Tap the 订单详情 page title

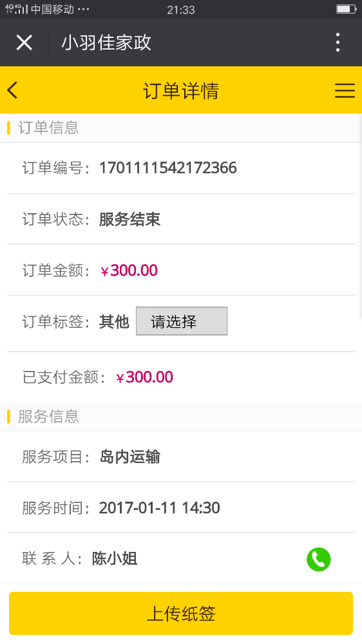coord(181,91)
